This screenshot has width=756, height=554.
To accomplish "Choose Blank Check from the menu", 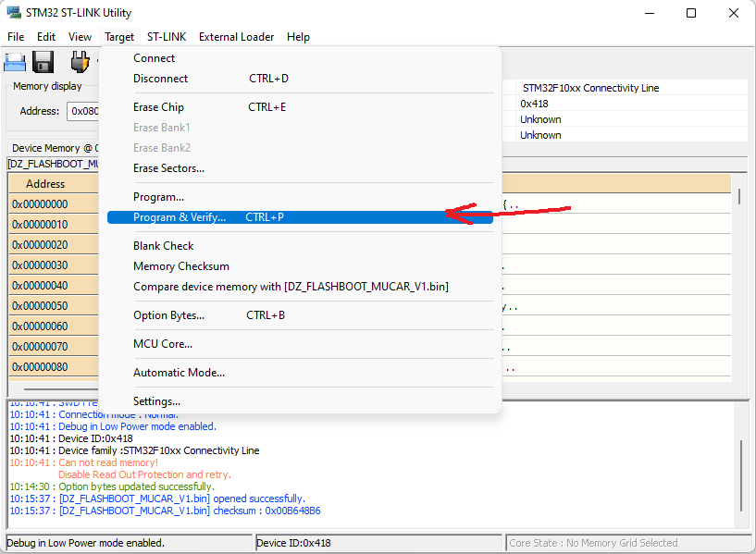I will pyautogui.click(x=300, y=246).
